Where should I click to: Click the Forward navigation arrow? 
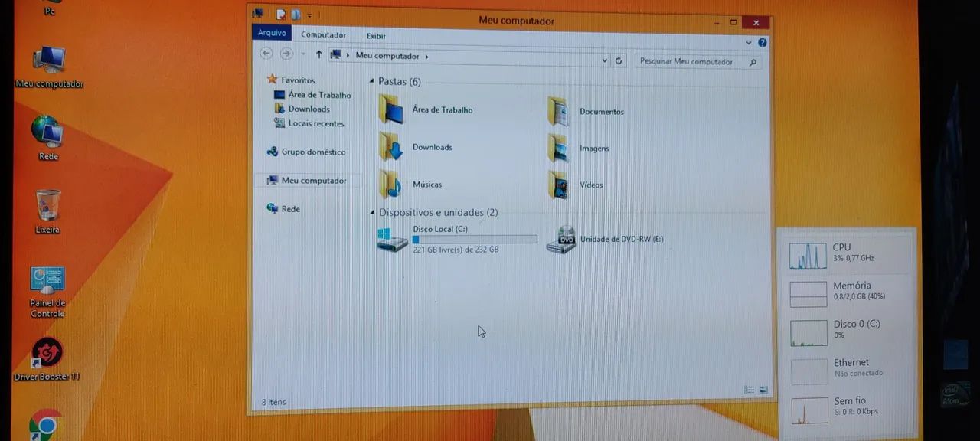click(x=286, y=54)
